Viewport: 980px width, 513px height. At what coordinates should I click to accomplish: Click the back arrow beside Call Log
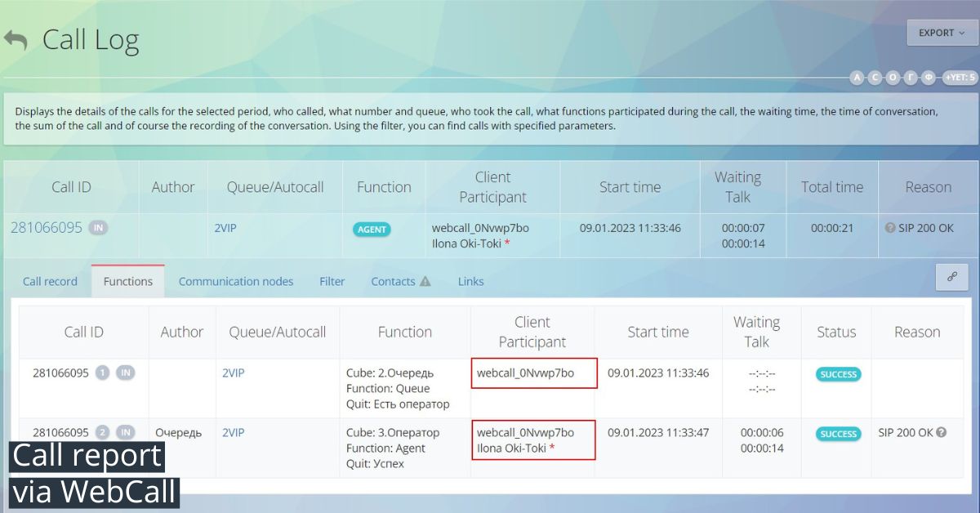pos(15,40)
